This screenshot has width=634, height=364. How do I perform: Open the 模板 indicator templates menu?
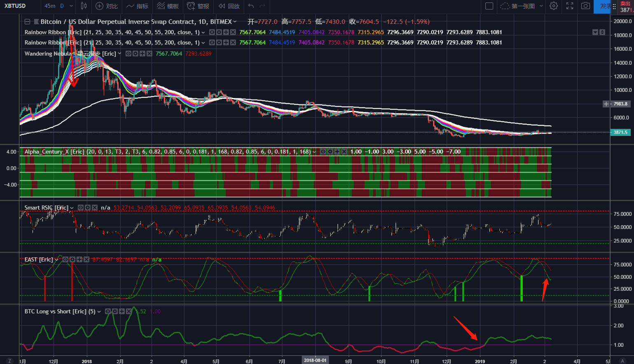168,6
